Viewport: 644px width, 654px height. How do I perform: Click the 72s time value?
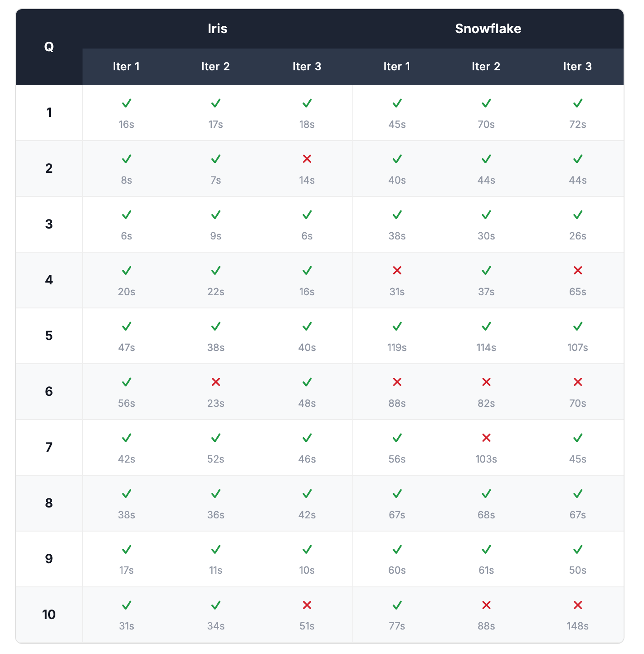pos(577,124)
